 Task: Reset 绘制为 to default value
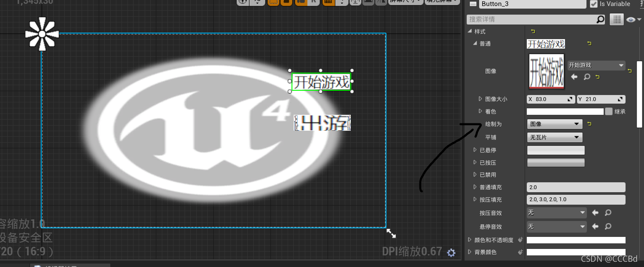(x=589, y=124)
